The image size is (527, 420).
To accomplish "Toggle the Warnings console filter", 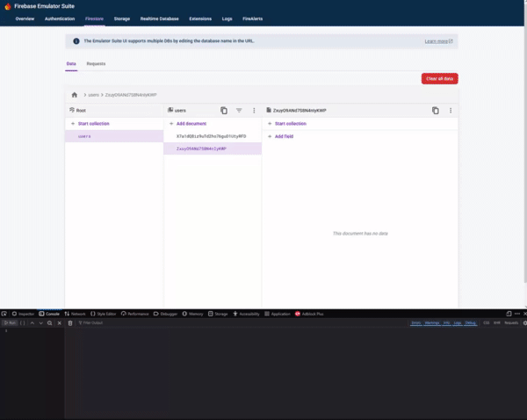I will [432, 322].
